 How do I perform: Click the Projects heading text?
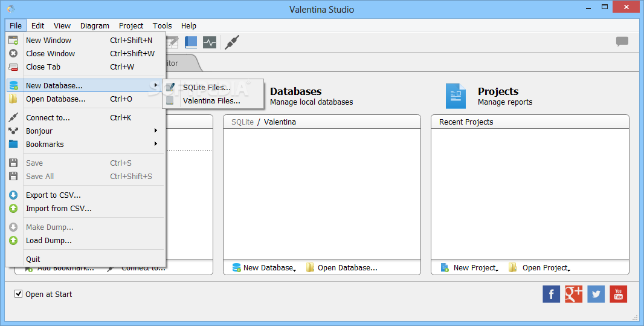[498, 91]
